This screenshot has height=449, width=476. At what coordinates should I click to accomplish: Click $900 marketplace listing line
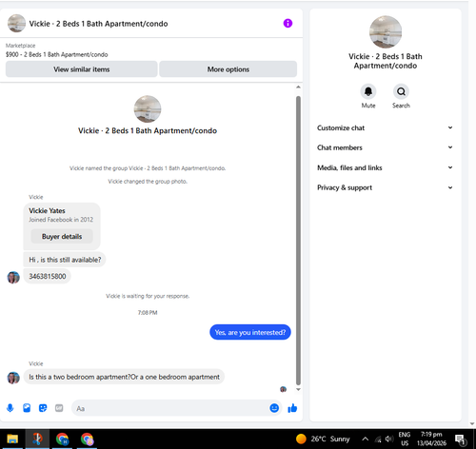click(x=56, y=54)
